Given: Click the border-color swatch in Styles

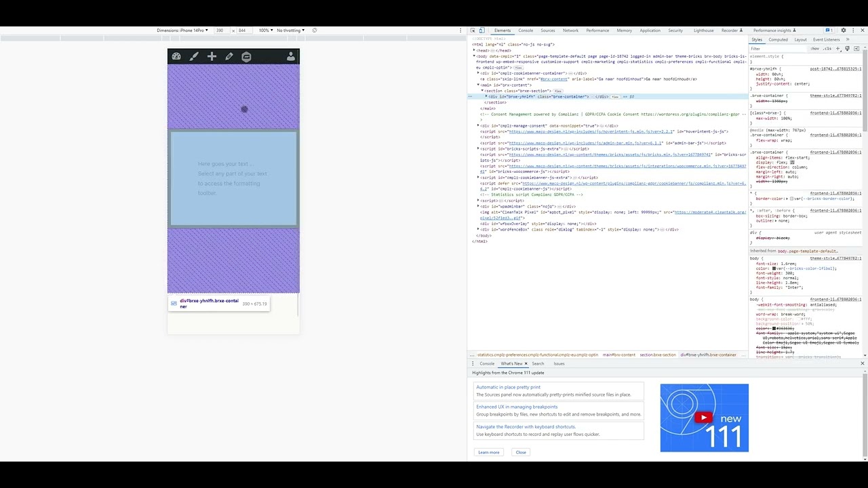Looking at the screenshot, I should pos(792,199).
